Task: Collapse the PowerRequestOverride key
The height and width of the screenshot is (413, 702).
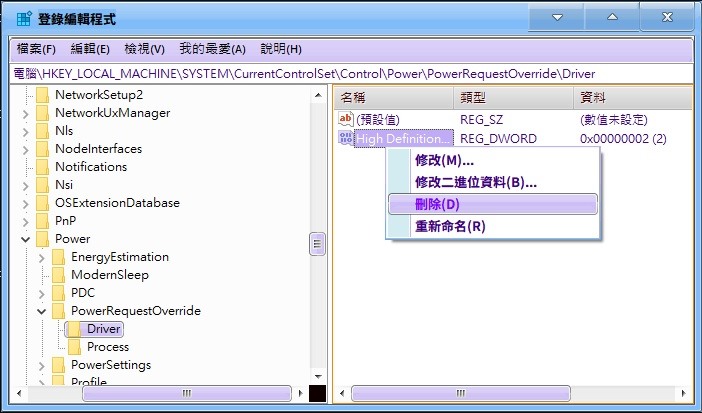Action: coord(42,311)
